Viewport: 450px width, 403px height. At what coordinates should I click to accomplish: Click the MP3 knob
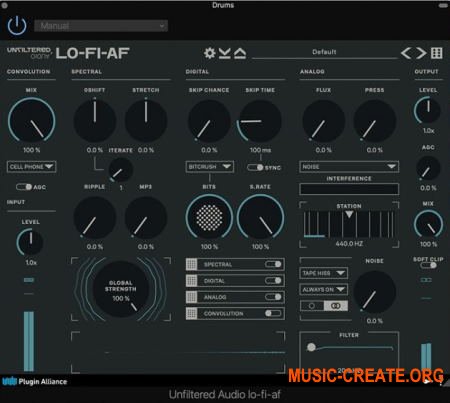point(146,217)
